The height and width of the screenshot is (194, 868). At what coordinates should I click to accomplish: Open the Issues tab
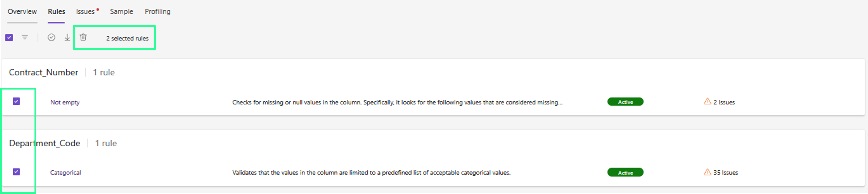[x=85, y=11]
